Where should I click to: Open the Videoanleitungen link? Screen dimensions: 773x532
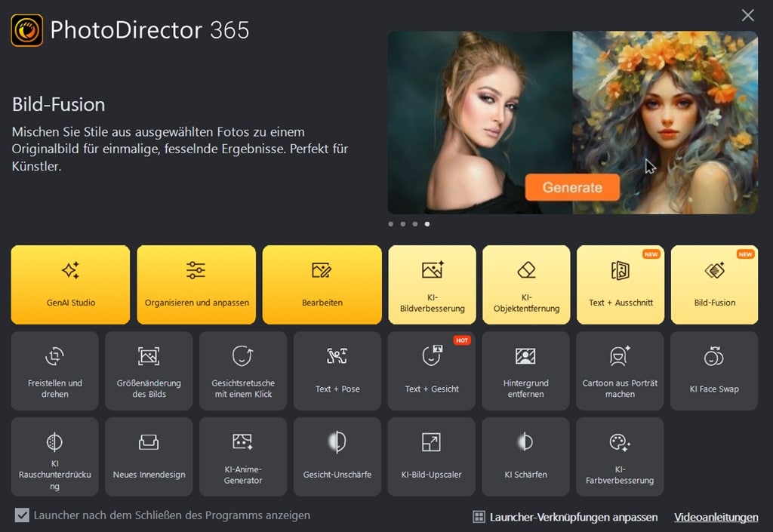(x=716, y=518)
